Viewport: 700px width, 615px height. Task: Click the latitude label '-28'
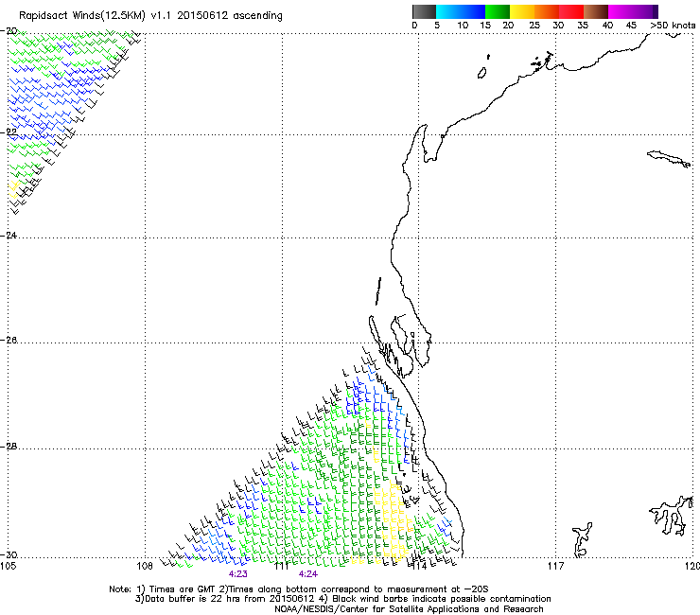coord(9,447)
